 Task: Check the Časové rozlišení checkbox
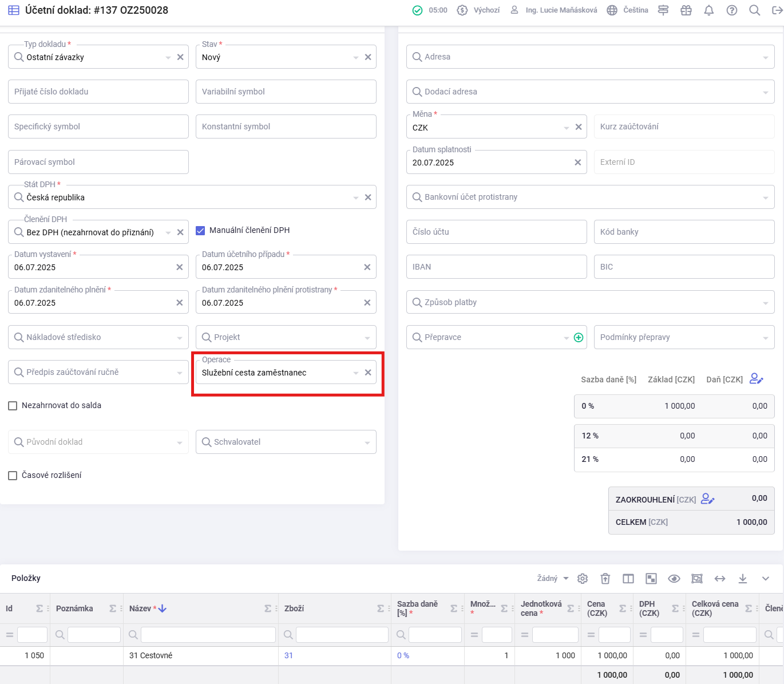point(13,476)
